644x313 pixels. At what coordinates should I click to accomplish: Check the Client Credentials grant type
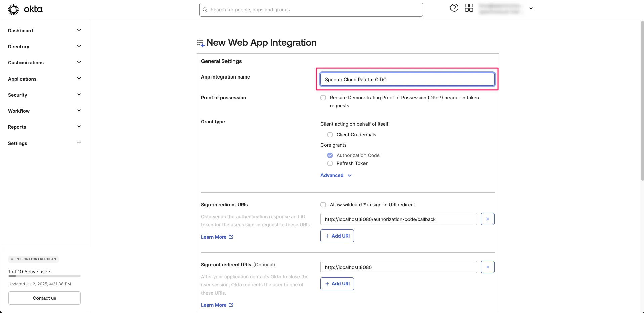click(x=330, y=134)
